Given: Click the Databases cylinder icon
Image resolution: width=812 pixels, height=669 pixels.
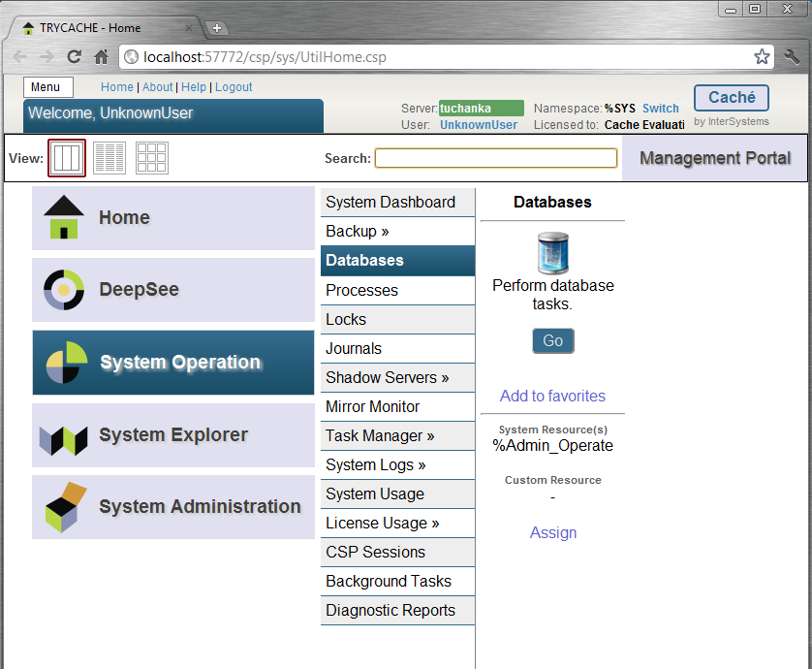Looking at the screenshot, I should [x=552, y=253].
